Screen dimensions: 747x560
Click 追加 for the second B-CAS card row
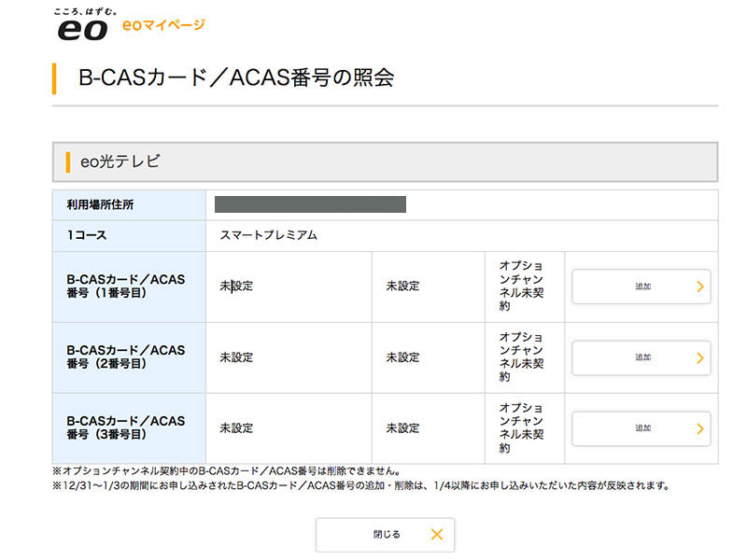(x=641, y=357)
